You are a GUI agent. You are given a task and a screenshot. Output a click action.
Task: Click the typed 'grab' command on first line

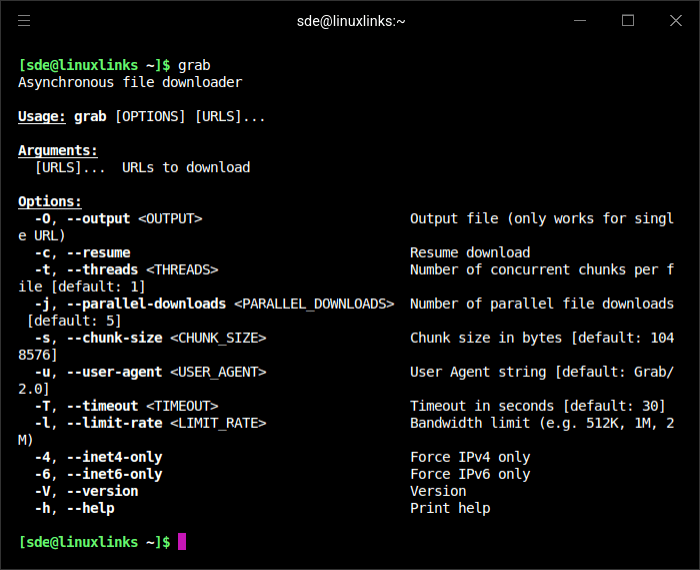point(194,65)
